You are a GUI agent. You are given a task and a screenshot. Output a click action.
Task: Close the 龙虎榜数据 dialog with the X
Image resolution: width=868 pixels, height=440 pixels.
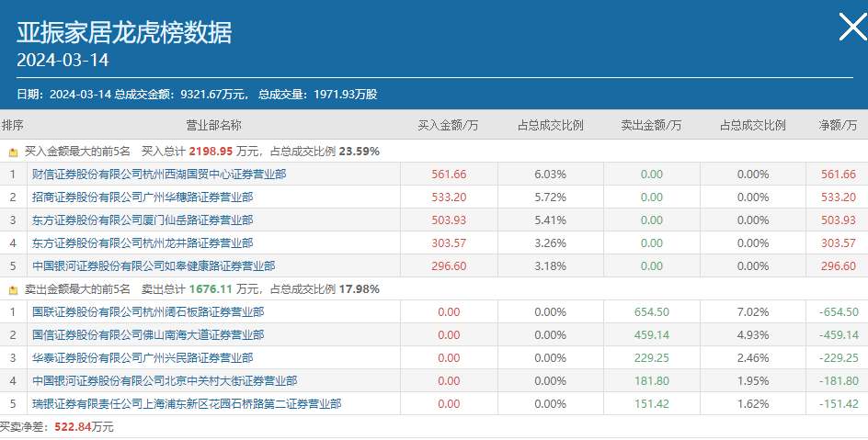pos(852,27)
